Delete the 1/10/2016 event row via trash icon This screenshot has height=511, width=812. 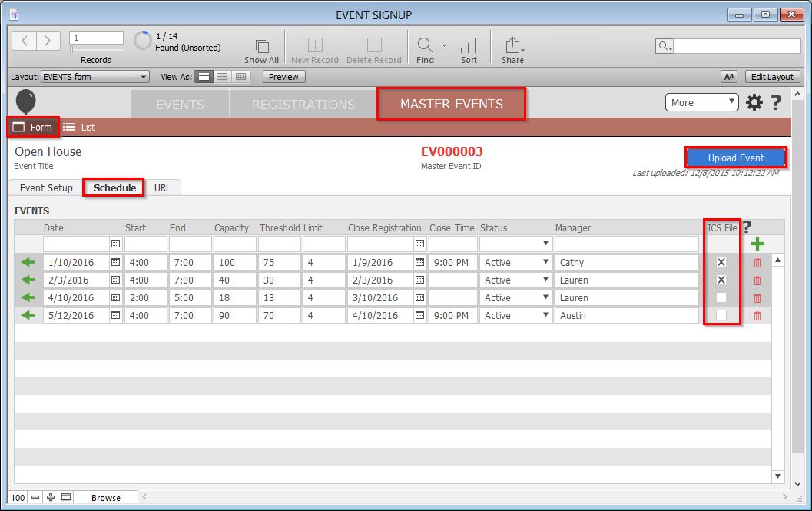(757, 263)
